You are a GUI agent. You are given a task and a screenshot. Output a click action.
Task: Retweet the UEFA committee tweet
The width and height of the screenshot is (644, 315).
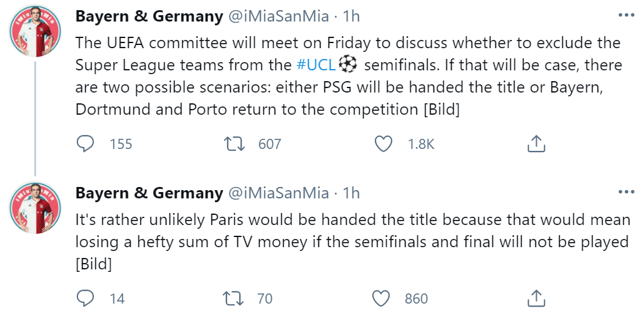[x=237, y=144]
